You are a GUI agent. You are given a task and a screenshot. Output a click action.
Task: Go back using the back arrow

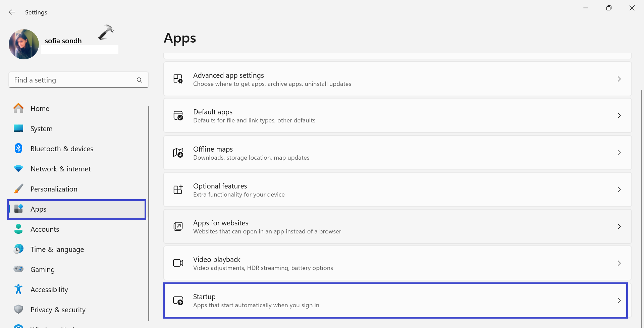pyautogui.click(x=12, y=12)
